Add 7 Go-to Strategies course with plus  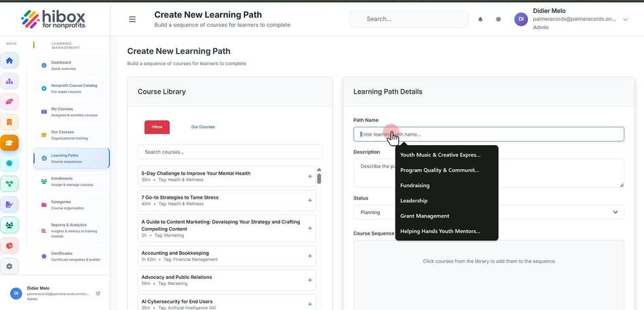pyautogui.click(x=309, y=200)
